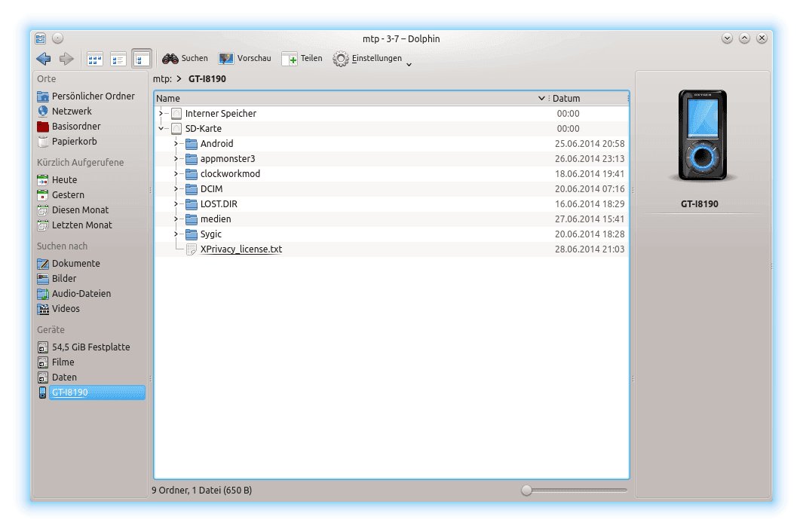The width and height of the screenshot is (803, 532).
Task: Click the window menu icon in title bar
Action: point(41,38)
